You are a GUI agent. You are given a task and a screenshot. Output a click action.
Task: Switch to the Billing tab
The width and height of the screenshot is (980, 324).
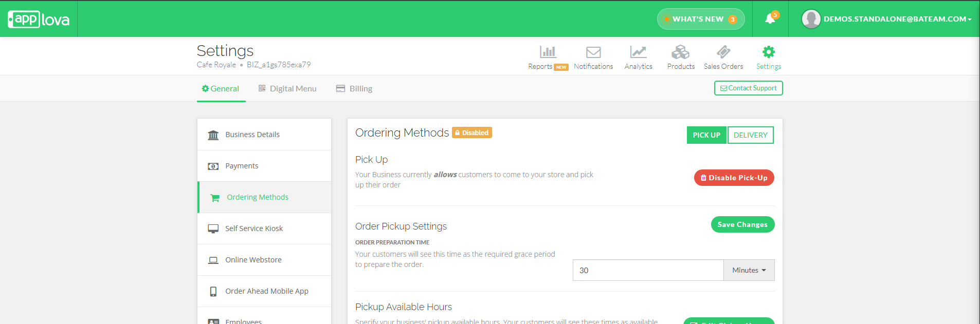(x=354, y=88)
